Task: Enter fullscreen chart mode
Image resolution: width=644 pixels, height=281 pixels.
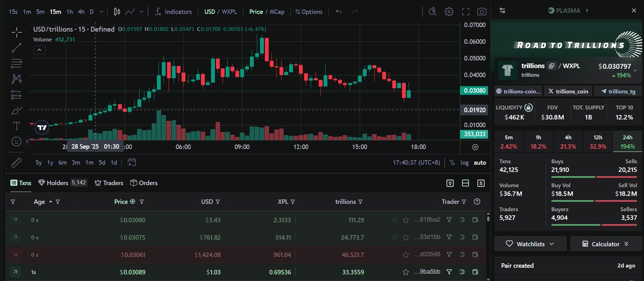Action: [466, 11]
